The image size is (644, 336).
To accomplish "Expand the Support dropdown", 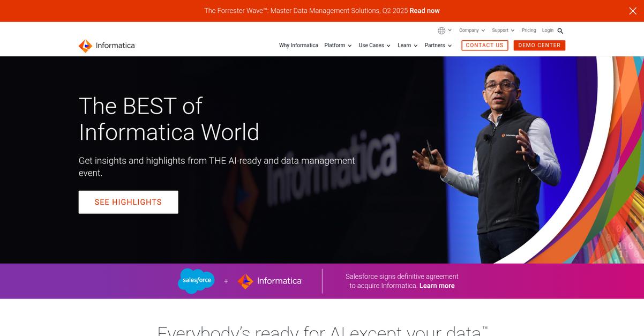I will pyautogui.click(x=503, y=31).
